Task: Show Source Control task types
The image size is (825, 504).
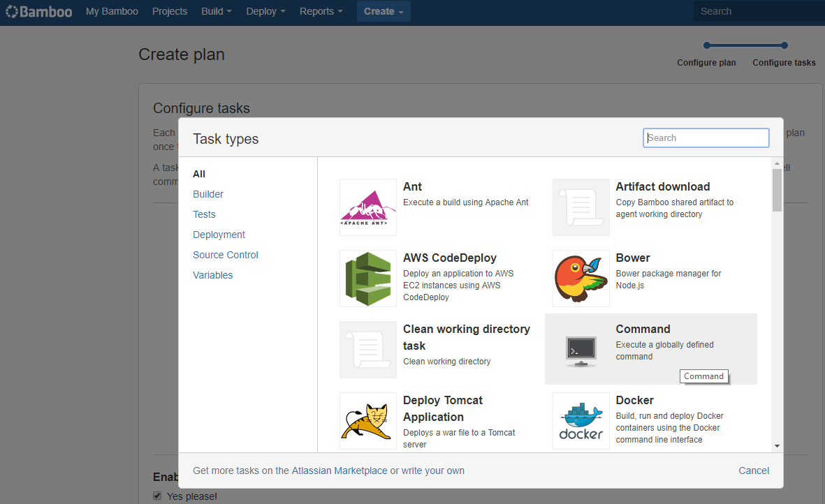Action: pyautogui.click(x=225, y=255)
